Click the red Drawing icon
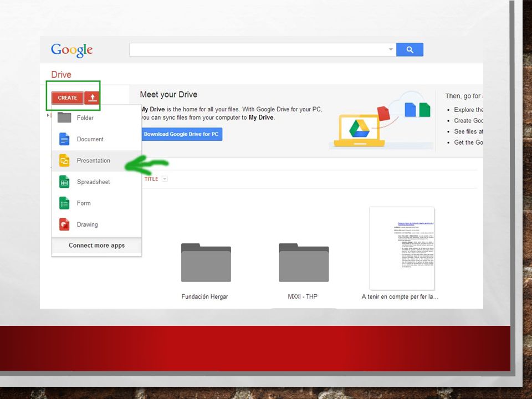Screen dimensions: 532x399 (64, 224)
